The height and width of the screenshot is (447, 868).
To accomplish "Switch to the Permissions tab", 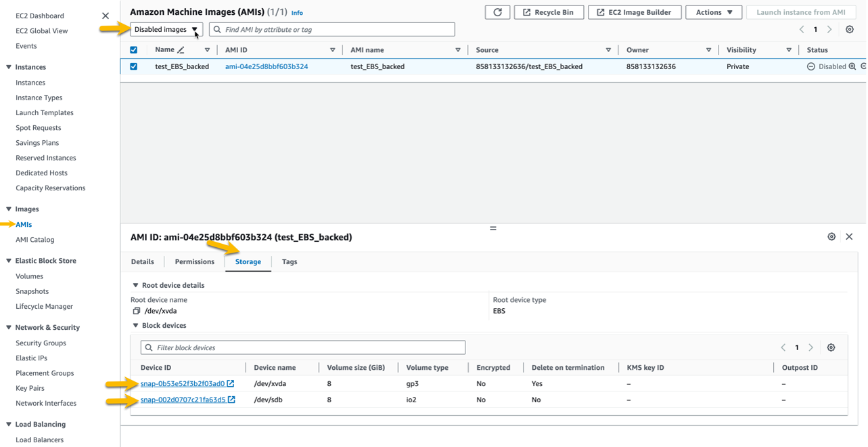I will (x=194, y=261).
